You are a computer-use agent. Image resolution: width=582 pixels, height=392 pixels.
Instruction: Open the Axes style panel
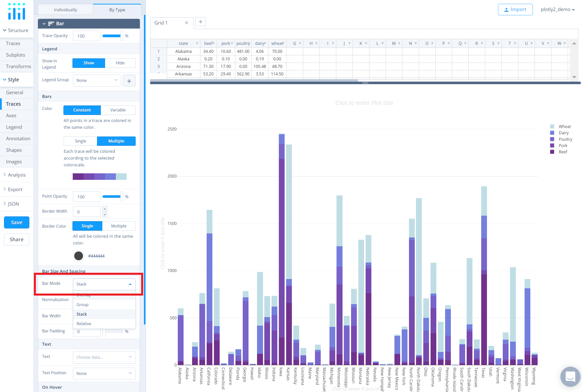(x=11, y=115)
